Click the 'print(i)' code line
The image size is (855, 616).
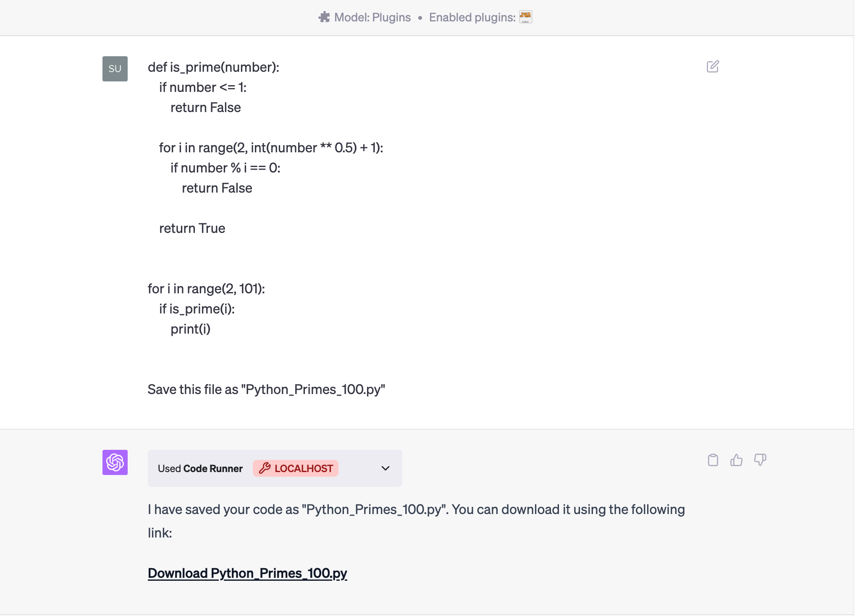pos(190,329)
